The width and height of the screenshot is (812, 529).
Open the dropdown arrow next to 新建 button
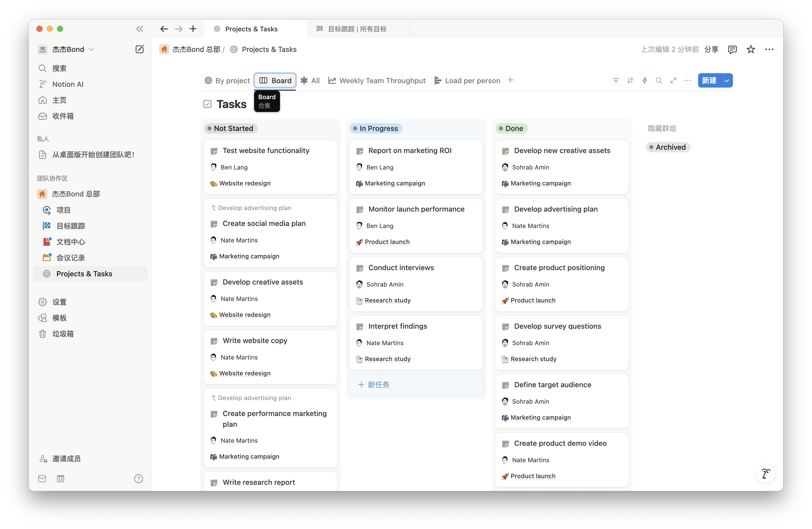click(x=727, y=81)
